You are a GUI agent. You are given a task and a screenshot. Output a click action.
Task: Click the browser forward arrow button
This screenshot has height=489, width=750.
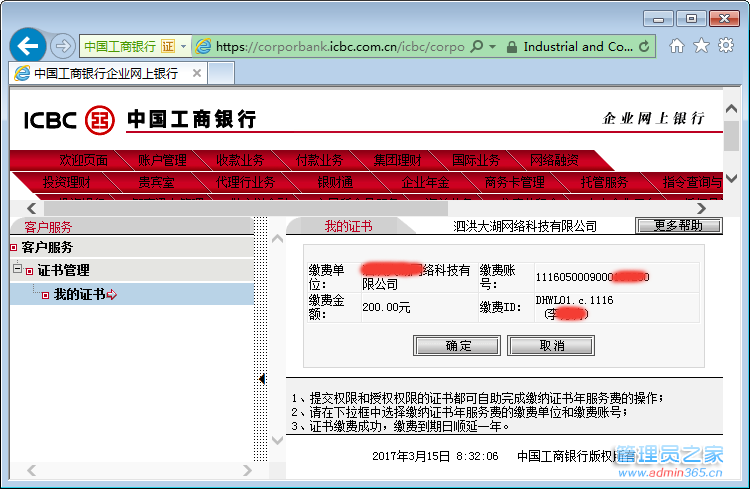[x=63, y=46]
